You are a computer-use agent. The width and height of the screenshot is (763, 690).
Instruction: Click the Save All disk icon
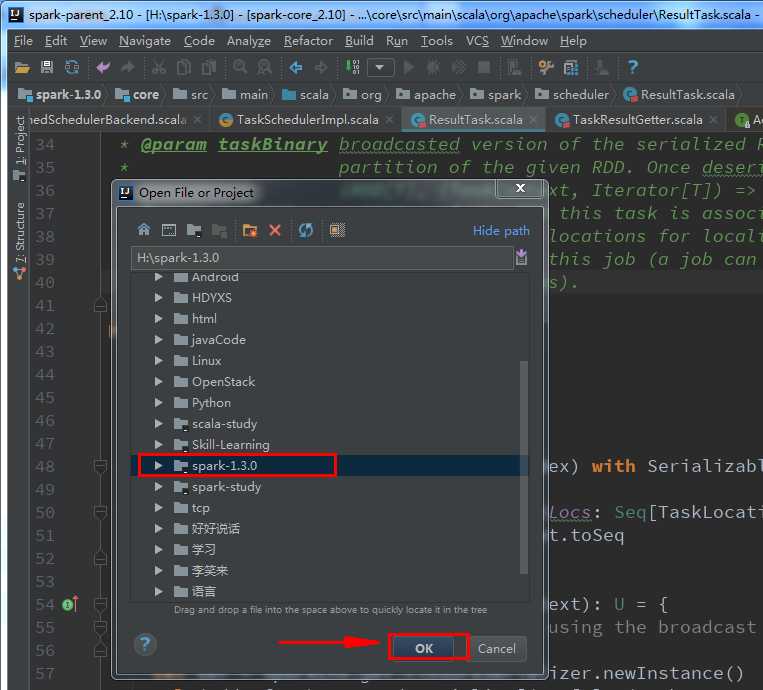tap(47, 67)
